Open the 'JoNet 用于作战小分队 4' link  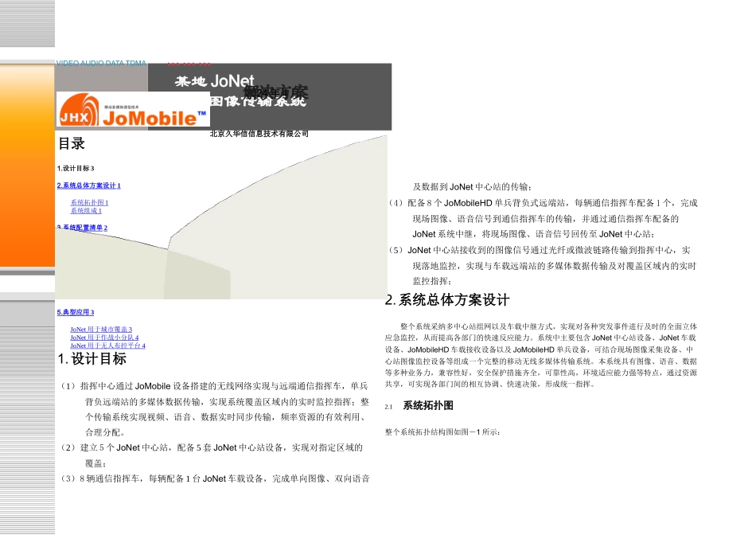tap(104, 338)
